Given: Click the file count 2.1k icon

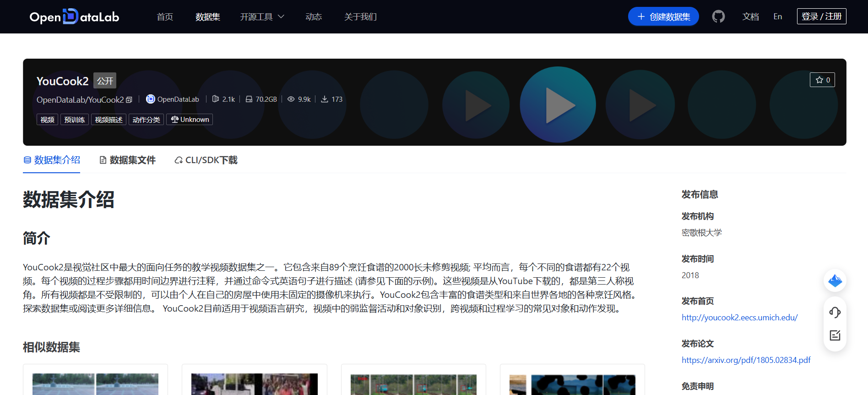Looking at the screenshot, I should [x=215, y=99].
